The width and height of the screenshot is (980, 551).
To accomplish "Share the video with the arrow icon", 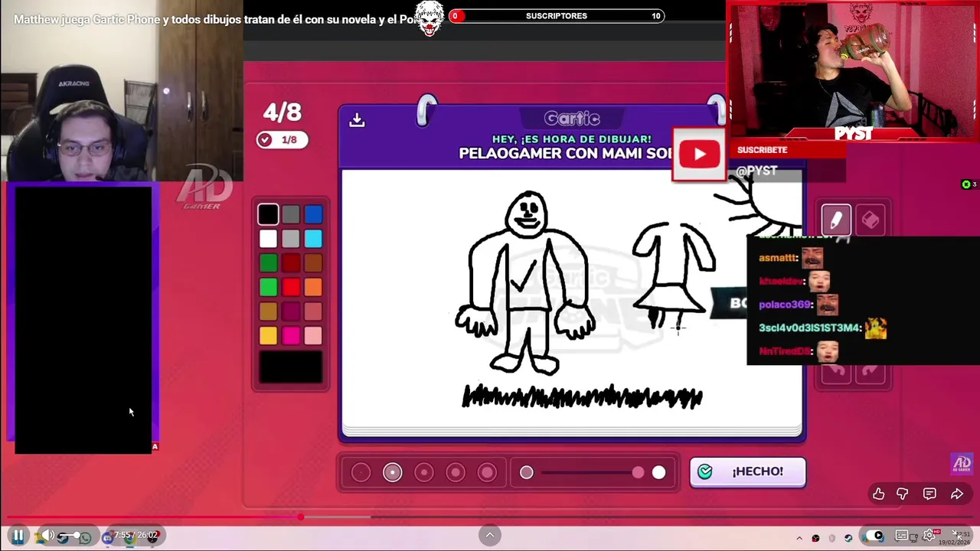I will point(957,494).
